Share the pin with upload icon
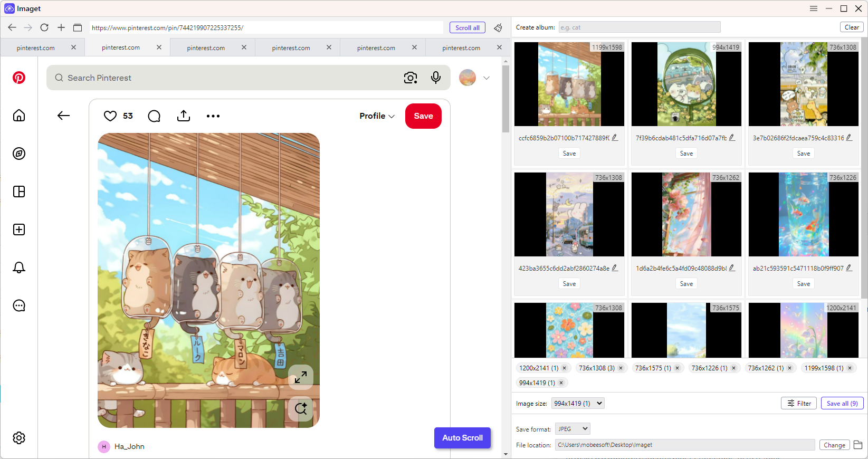This screenshot has height=459, width=868. [x=184, y=116]
